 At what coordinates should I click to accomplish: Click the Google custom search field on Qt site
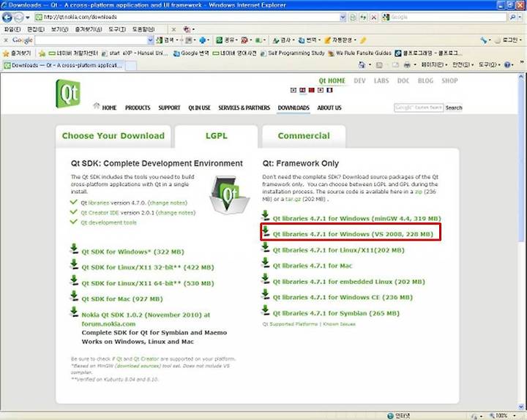[419, 108]
